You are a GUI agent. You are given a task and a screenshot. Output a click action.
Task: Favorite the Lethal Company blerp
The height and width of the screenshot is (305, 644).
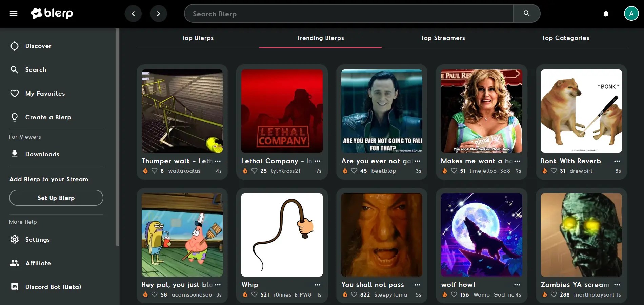point(254,171)
